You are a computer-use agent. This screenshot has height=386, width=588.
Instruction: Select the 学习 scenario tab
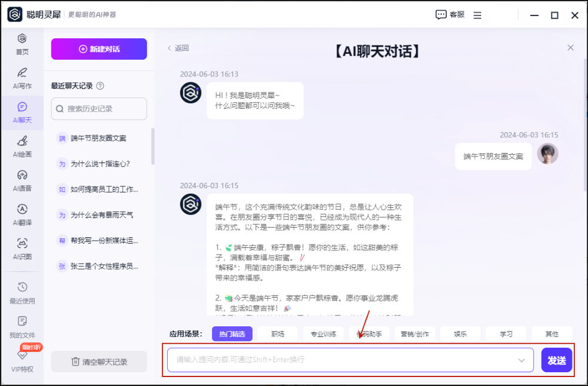506,334
